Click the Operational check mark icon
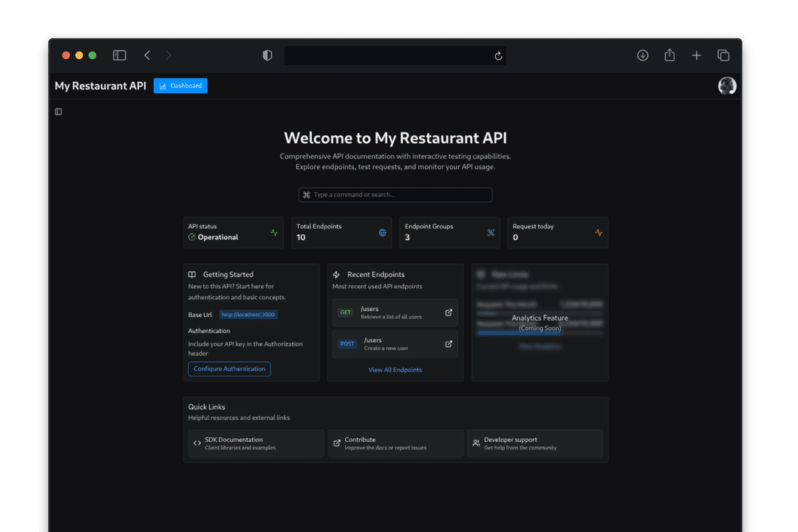The image size is (798, 532). pos(192,237)
